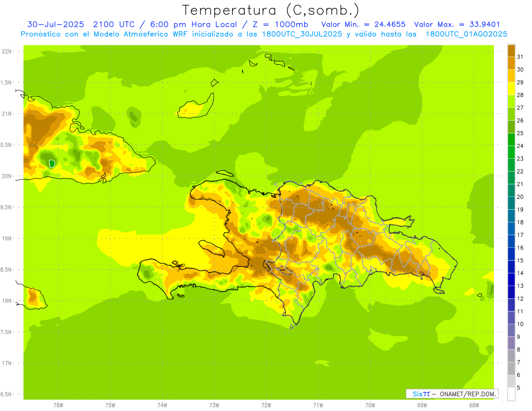Image resolution: width=532 pixels, height=411 pixels.
Task: Click the blue legend swatch between 14 and 15
Action: [511, 266]
